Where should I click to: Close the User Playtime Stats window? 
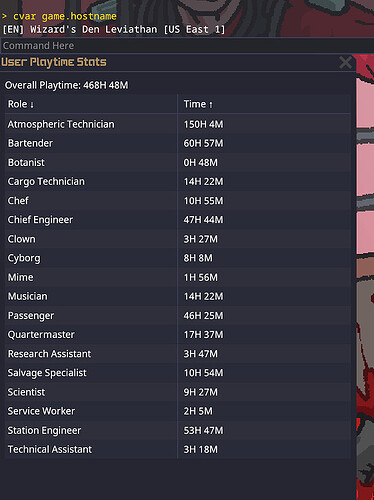point(345,62)
